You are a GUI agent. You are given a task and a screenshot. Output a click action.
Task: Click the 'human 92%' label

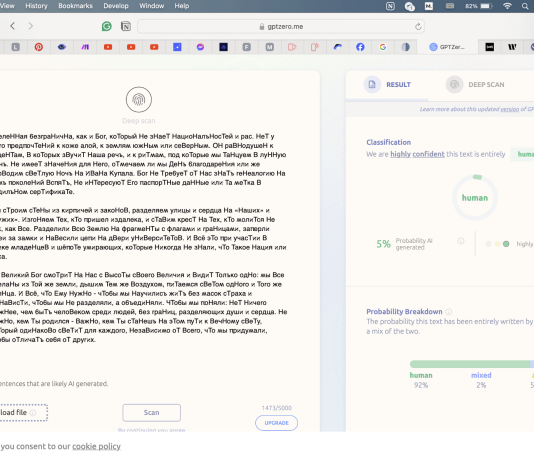[421, 380]
